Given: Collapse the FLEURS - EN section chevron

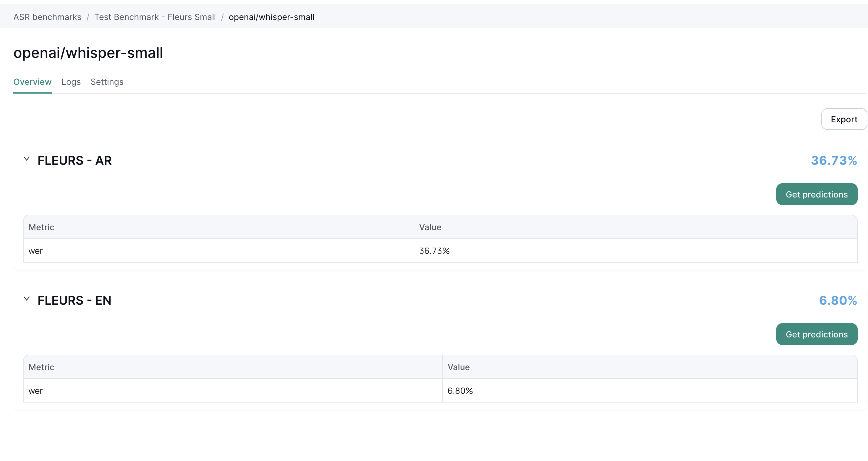Looking at the screenshot, I should [x=27, y=299].
